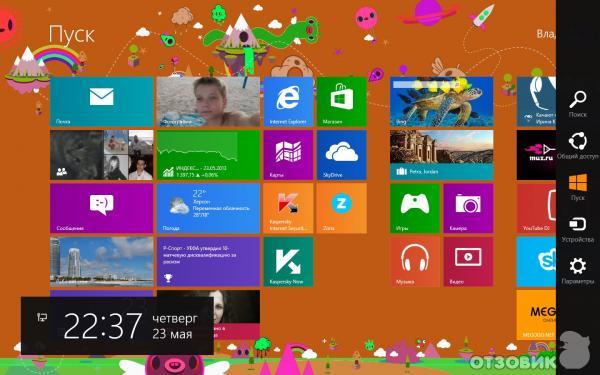This screenshot has height=375, width=600.
Task: Click the user account name Влад
Action: coord(546,34)
